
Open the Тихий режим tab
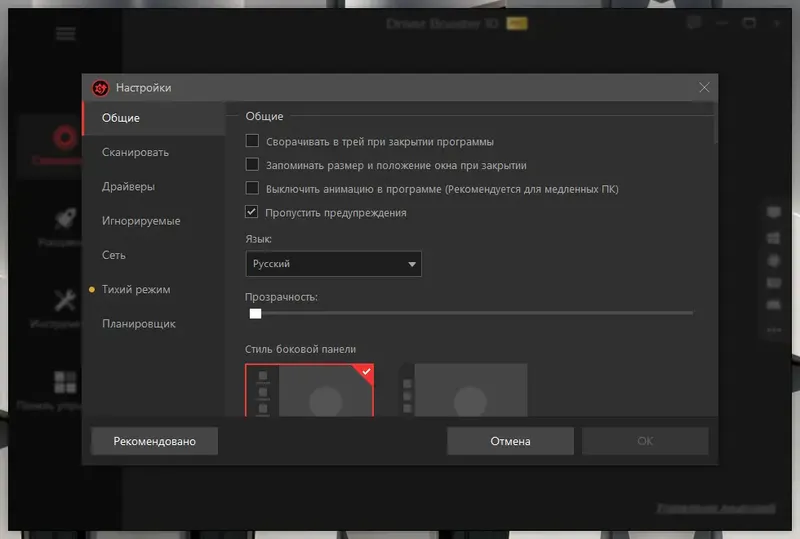[x=154, y=289]
